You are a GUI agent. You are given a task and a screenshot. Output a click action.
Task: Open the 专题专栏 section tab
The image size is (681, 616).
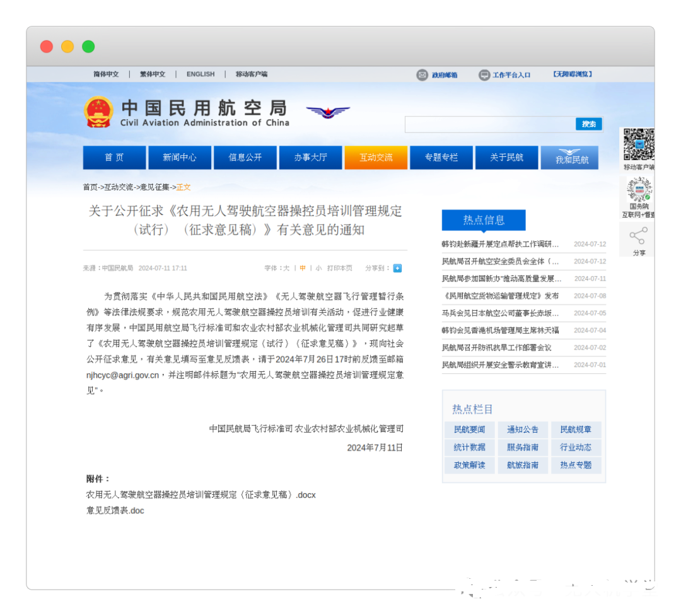click(x=441, y=158)
